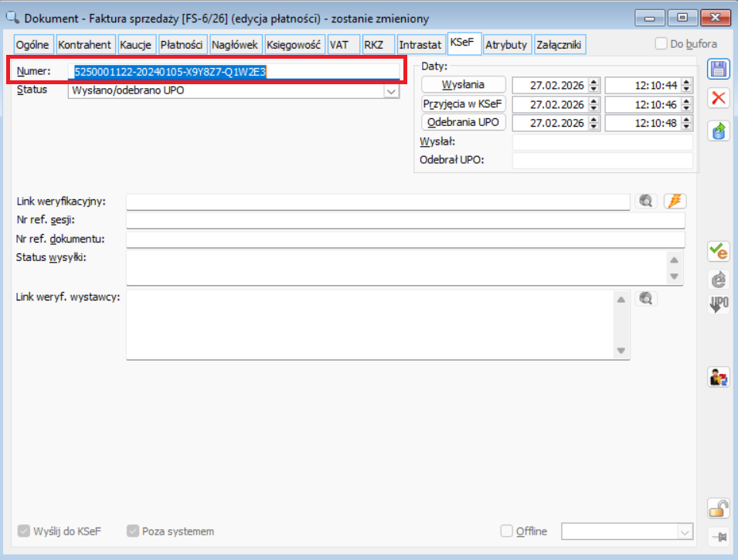Toggle the padlock icon
Screen dimensions: 738x560
point(718,508)
